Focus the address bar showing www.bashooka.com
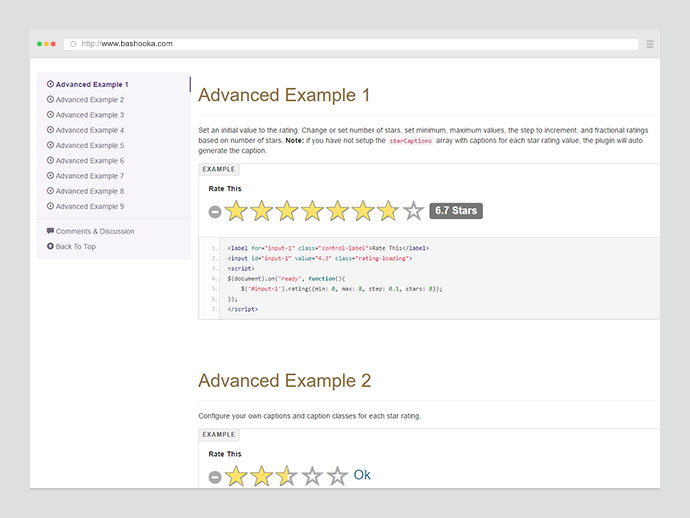 [x=351, y=44]
